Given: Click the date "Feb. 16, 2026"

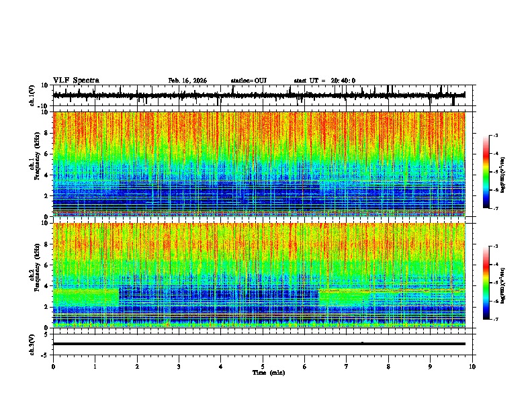Looking at the screenshot, I should pos(187,81).
